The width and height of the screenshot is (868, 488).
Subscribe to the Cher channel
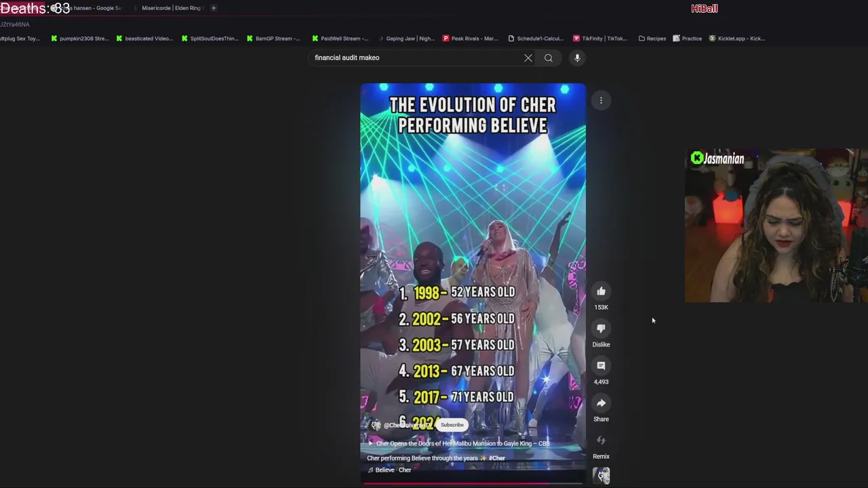coord(452,425)
